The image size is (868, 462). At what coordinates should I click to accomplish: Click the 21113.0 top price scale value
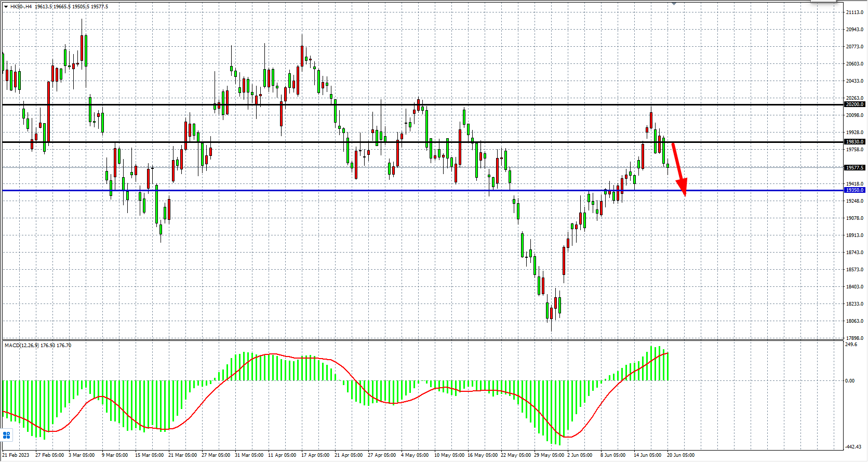click(854, 12)
